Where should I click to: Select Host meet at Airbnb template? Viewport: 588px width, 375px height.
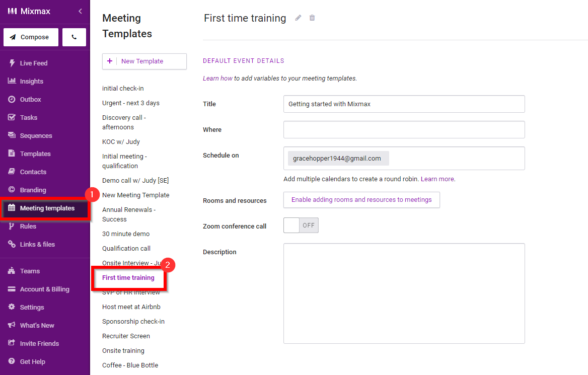pyautogui.click(x=131, y=307)
